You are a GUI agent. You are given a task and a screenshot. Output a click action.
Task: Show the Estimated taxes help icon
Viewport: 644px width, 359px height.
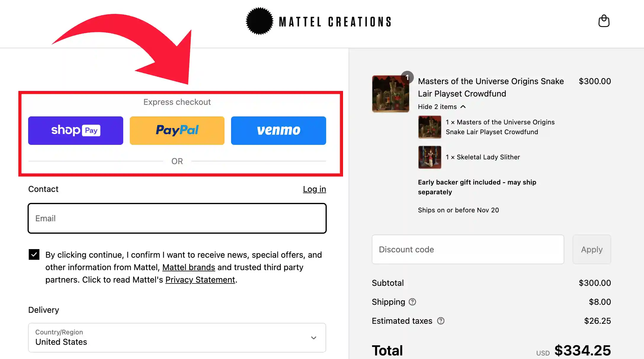click(441, 321)
